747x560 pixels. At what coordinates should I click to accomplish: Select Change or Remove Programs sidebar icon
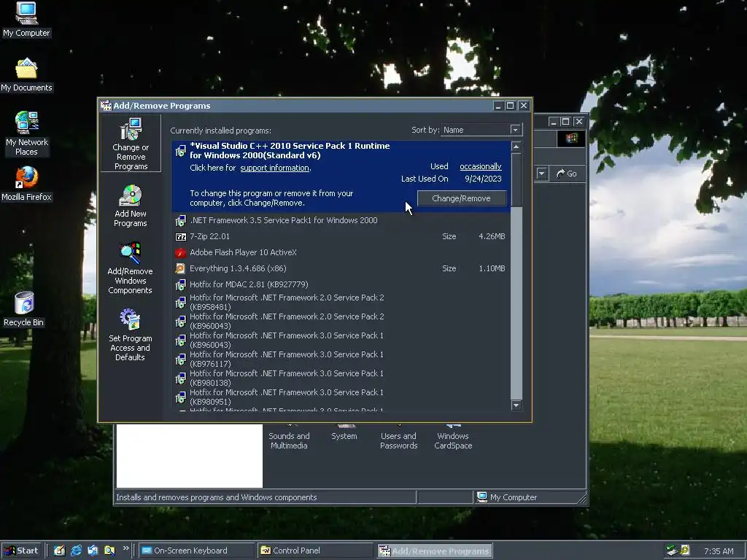131,144
